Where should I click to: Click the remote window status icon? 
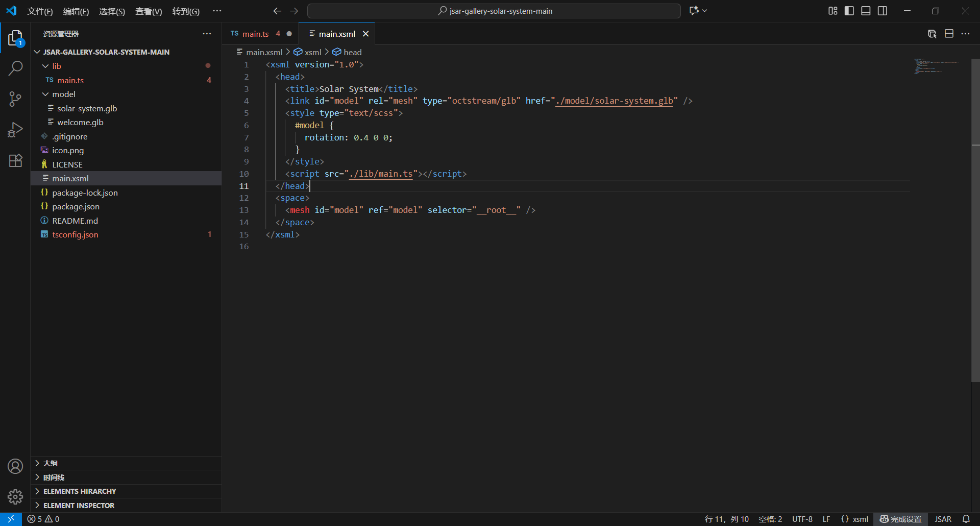click(x=11, y=519)
